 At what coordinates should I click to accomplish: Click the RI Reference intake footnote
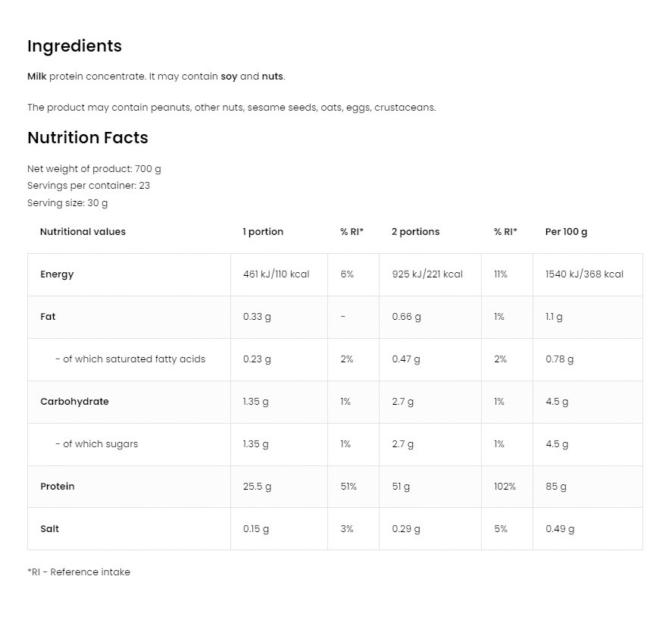(x=79, y=572)
